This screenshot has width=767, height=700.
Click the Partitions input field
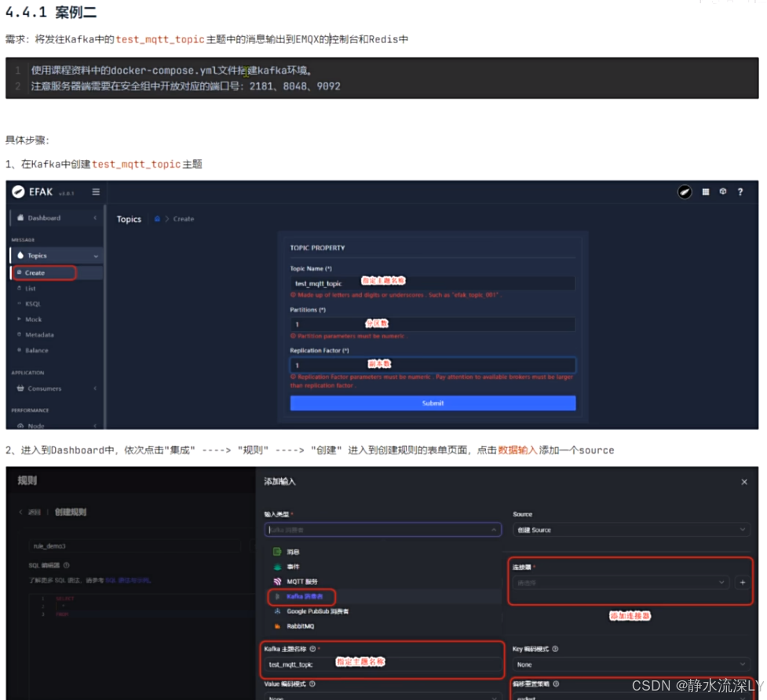point(433,324)
